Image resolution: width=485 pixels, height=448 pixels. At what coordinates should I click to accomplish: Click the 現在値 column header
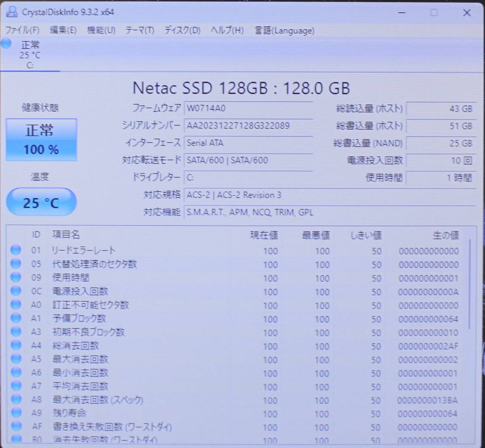264,235
